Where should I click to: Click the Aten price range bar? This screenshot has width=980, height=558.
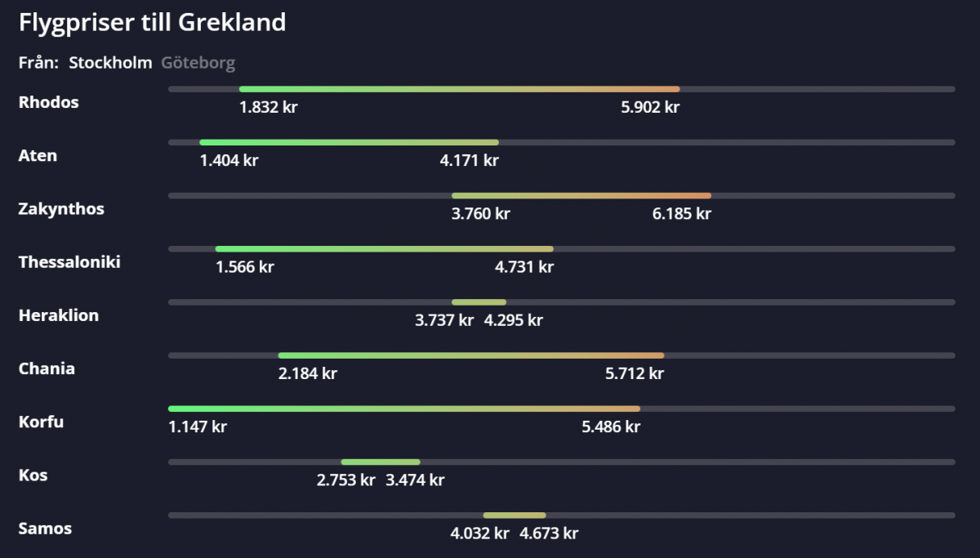click(x=349, y=142)
